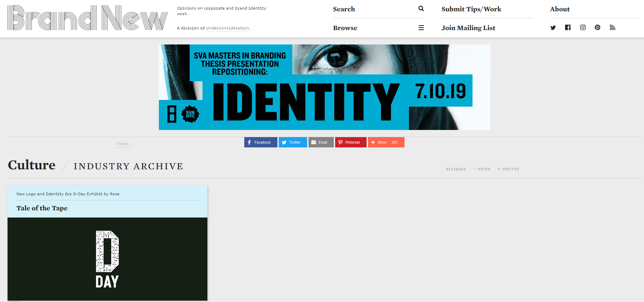Follow the UnderConsideration link
644x302 pixels.
point(228,28)
